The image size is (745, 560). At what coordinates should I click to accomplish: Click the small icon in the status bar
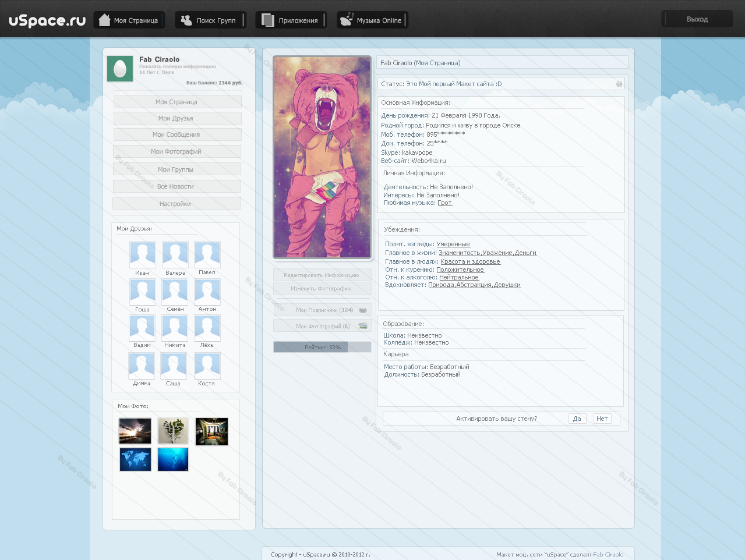tap(619, 84)
